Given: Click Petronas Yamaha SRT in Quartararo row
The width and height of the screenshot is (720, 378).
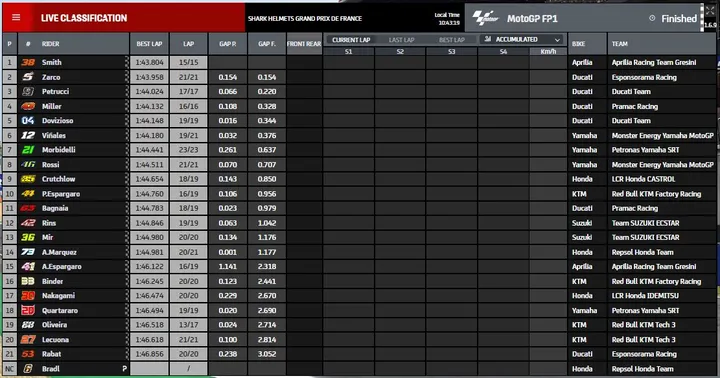Looking at the screenshot, I should (645, 310).
